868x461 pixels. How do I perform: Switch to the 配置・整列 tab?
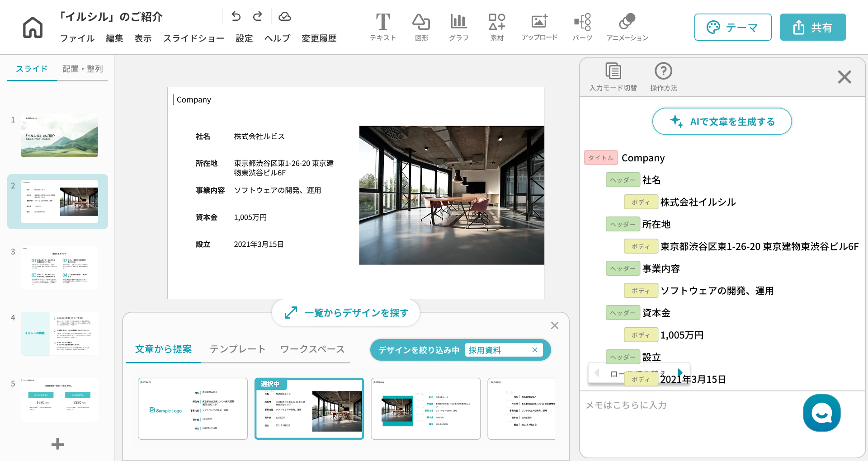[x=82, y=69]
